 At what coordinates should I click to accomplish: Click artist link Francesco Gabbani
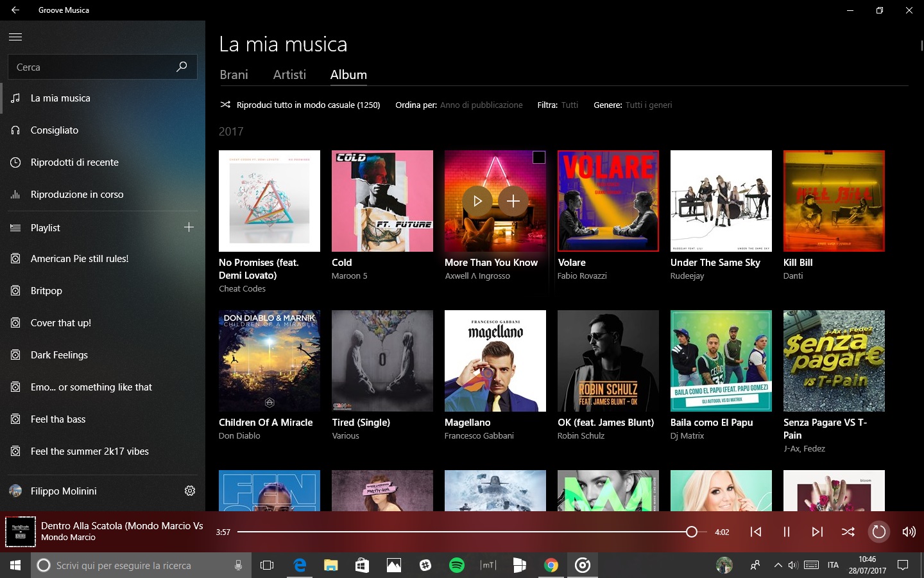(x=479, y=436)
